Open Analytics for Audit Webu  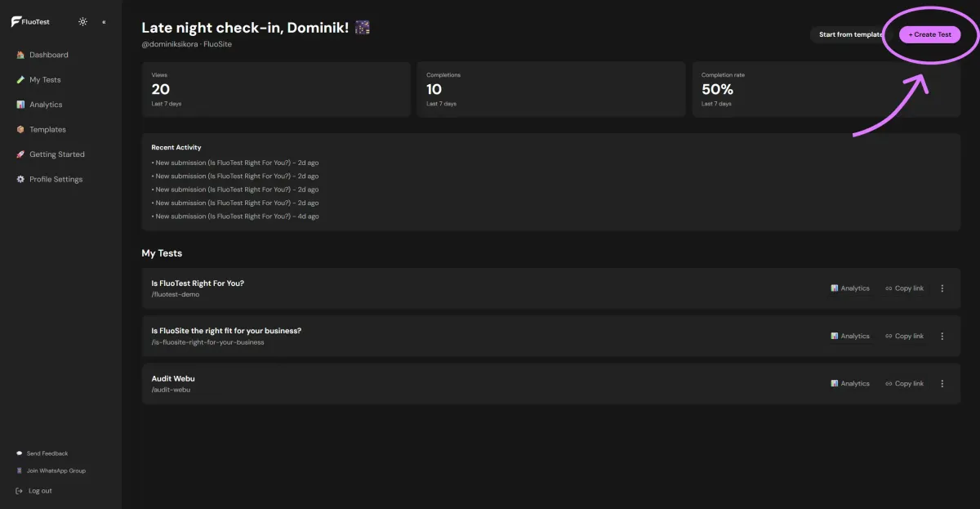click(x=850, y=383)
